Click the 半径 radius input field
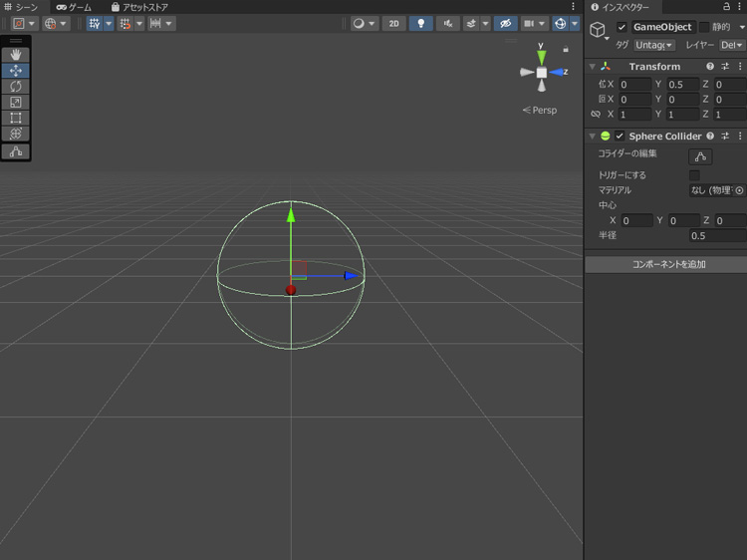The height and width of the screenshot is (560, 747). 716,235
